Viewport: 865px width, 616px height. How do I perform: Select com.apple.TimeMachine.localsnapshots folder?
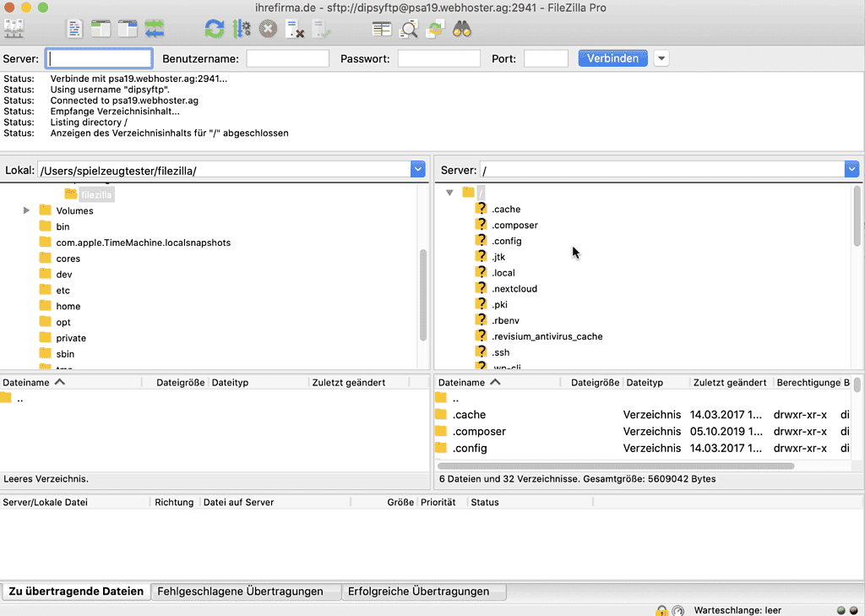(x=143, y=243)
